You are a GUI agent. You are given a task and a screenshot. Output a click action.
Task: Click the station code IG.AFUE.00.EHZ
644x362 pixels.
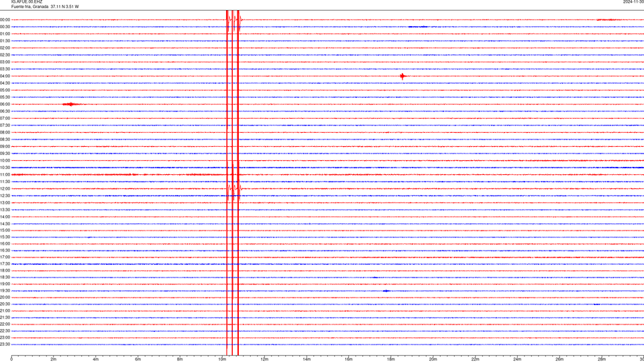27,2
